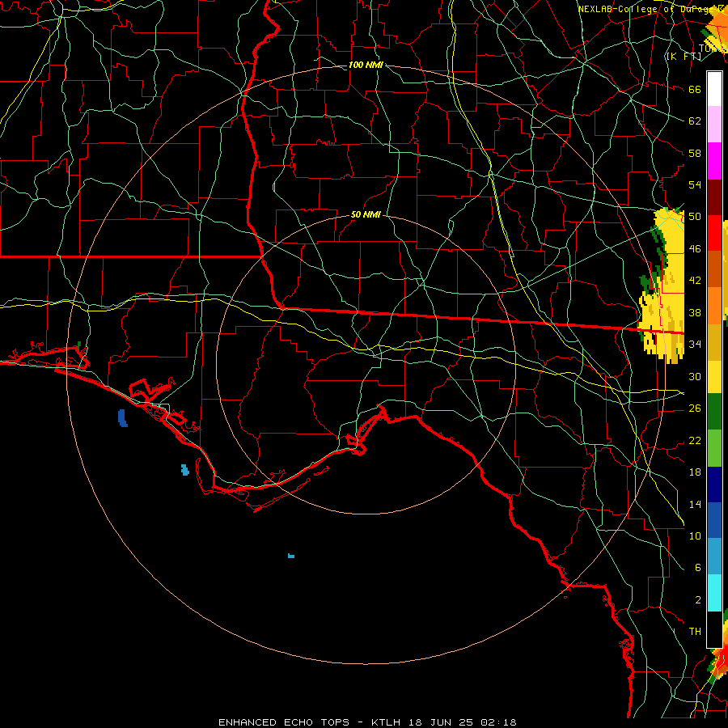Click the "KTLH" radar site identifier
The height and width of the screenshot is (728, 728).
click(385, 722)
